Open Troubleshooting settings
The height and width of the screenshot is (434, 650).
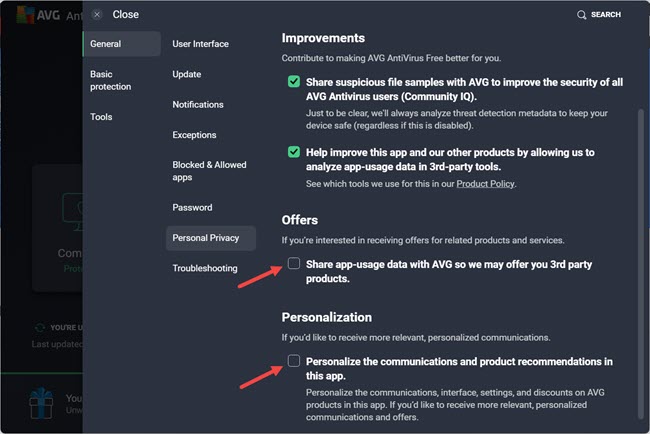pyautogui.click(x=205, y=268)
